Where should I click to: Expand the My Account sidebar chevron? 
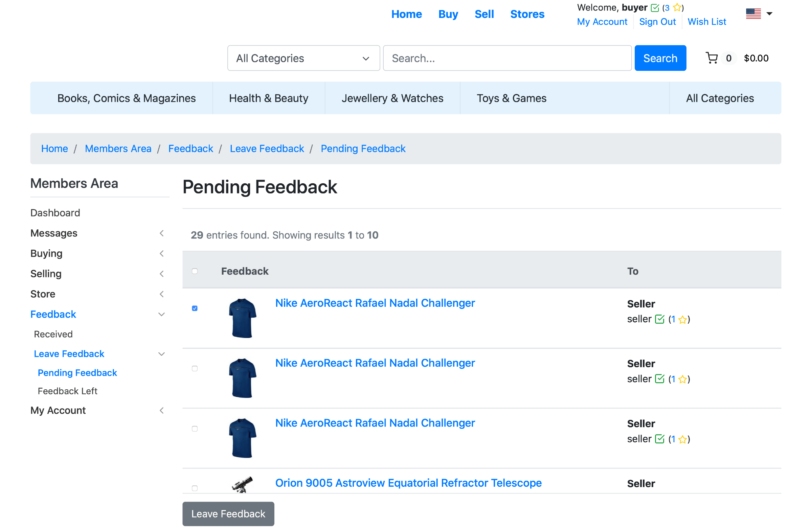(162, 410)
